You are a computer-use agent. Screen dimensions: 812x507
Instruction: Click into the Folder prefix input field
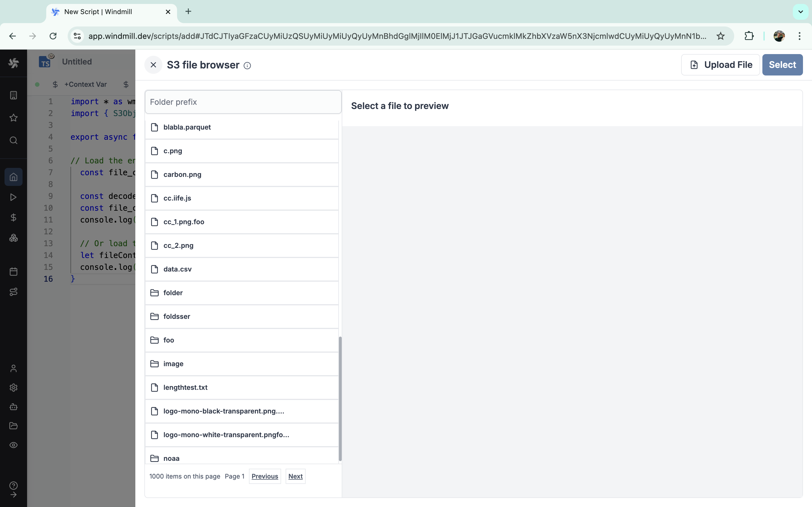pos(243,102)
